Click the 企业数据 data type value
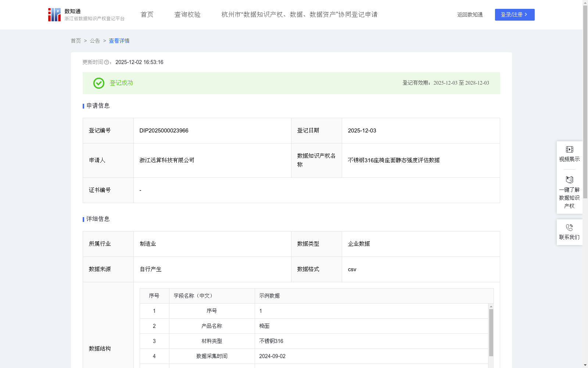588x368 pixels. click(359, 244)
